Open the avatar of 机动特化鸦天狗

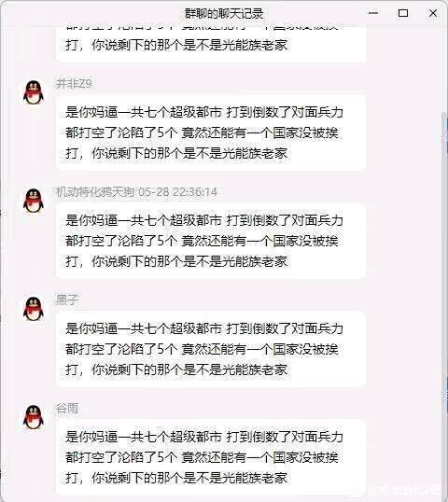pyautogui.click(x=34, y=201)
